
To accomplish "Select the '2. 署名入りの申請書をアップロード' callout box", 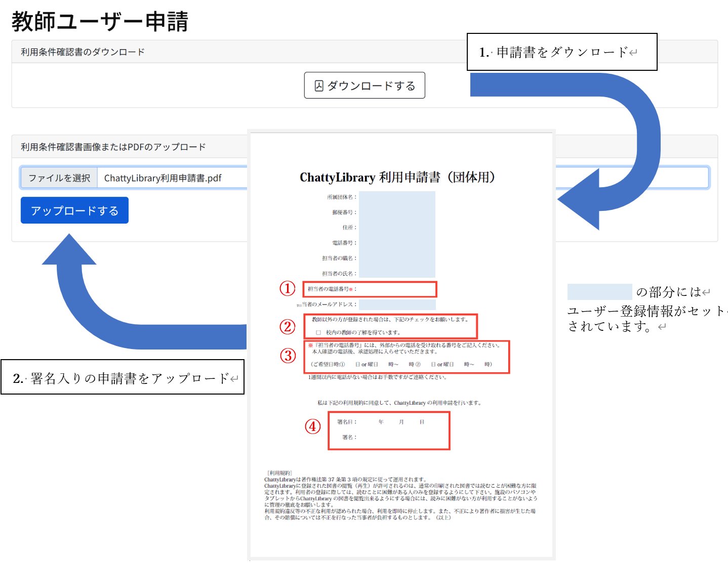I will point(123,377).
